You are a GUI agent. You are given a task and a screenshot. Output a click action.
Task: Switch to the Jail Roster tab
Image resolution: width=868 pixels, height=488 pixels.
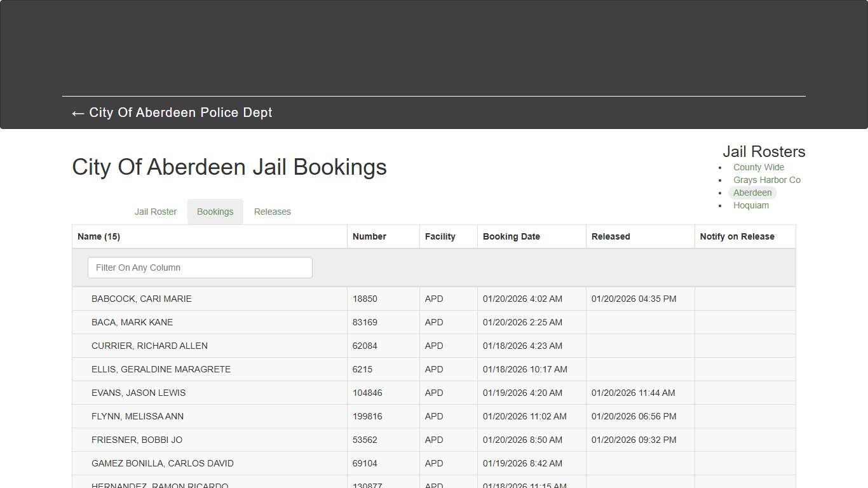coord(155,211)
